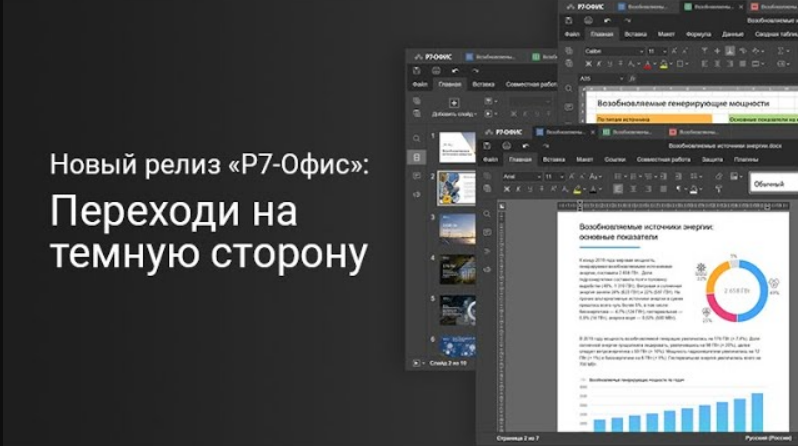Copy selection in the text editor toolbar
This screenshot has height=446, width=798.
487,176
